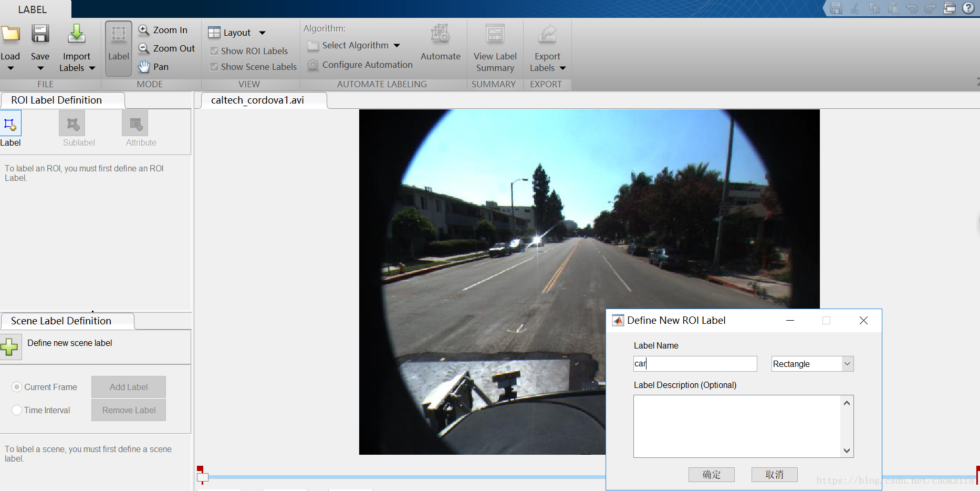Click the quick access cut icon
The height and width of the screenshot is (491, 980).
855,8
